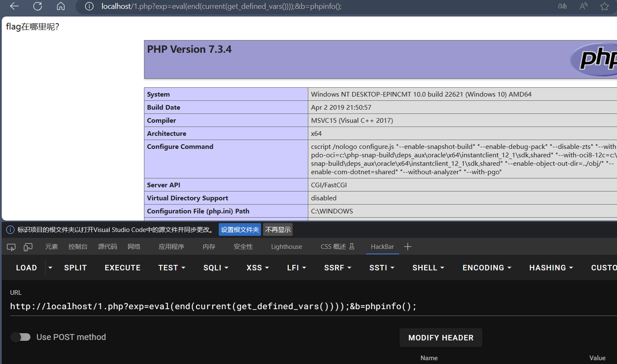Switch to the 内存 (Memory) tab
The height and width of the screenshot is (364, 617).
pos(209,247)
